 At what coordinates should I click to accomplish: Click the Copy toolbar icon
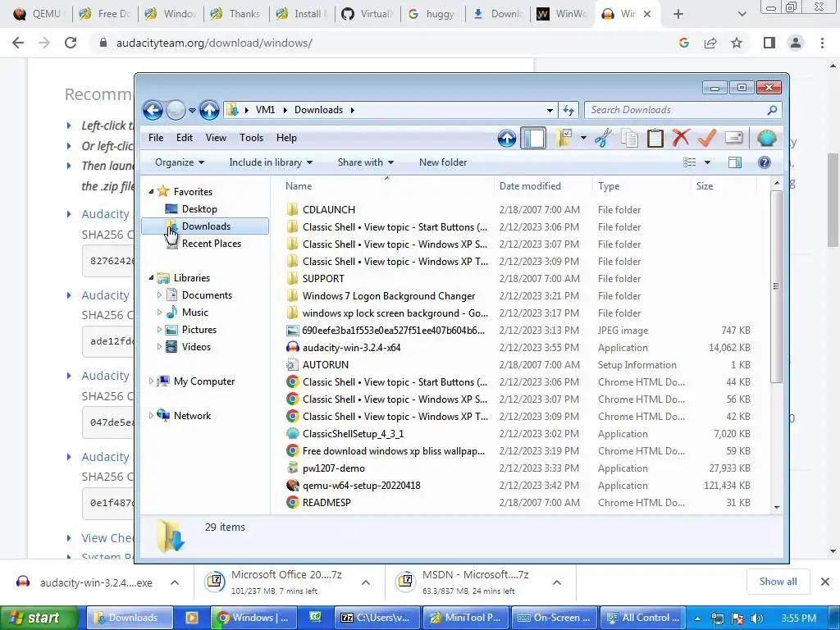629,138
